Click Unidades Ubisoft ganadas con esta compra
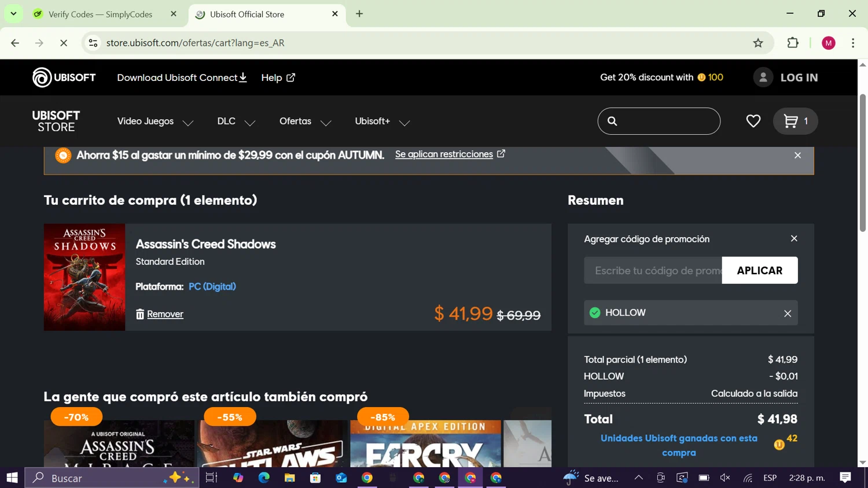This screenshot has width=868, height=488. 679,445
